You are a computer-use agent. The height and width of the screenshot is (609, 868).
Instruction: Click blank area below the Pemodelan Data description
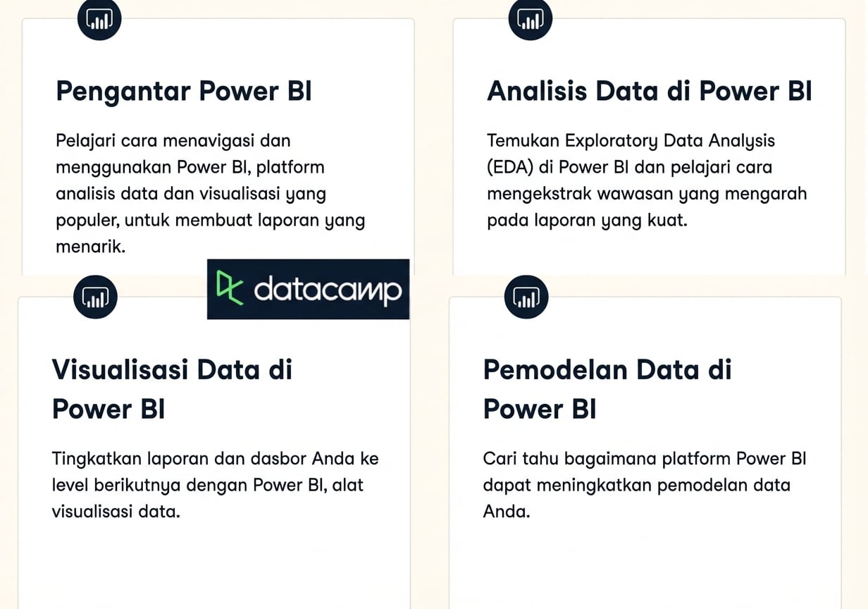click(645, 564)
